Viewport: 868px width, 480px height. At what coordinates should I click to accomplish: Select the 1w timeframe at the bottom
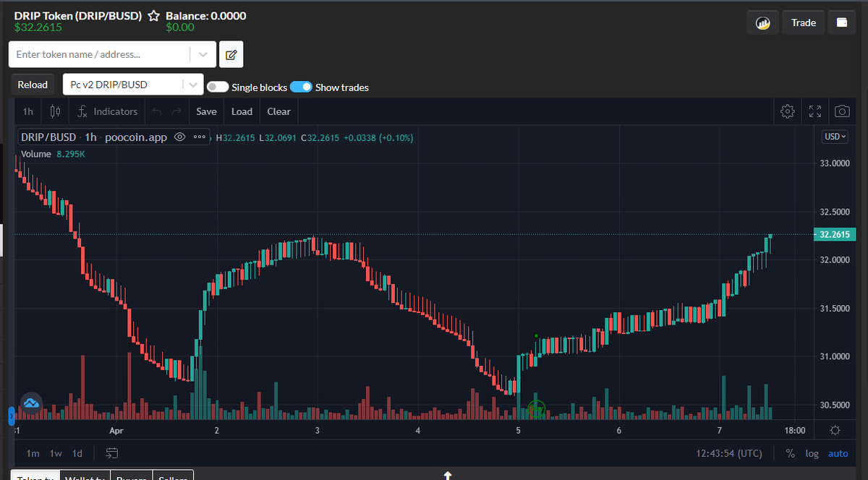point(56,453)
